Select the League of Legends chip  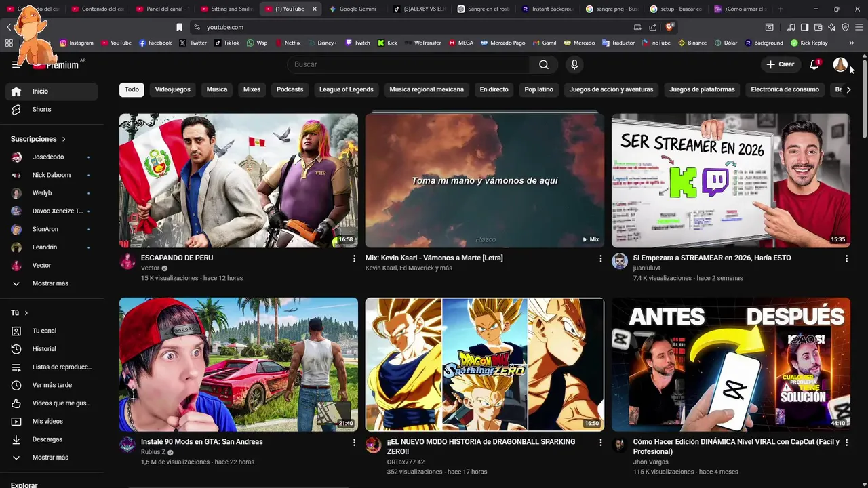[x=347, y=89]
